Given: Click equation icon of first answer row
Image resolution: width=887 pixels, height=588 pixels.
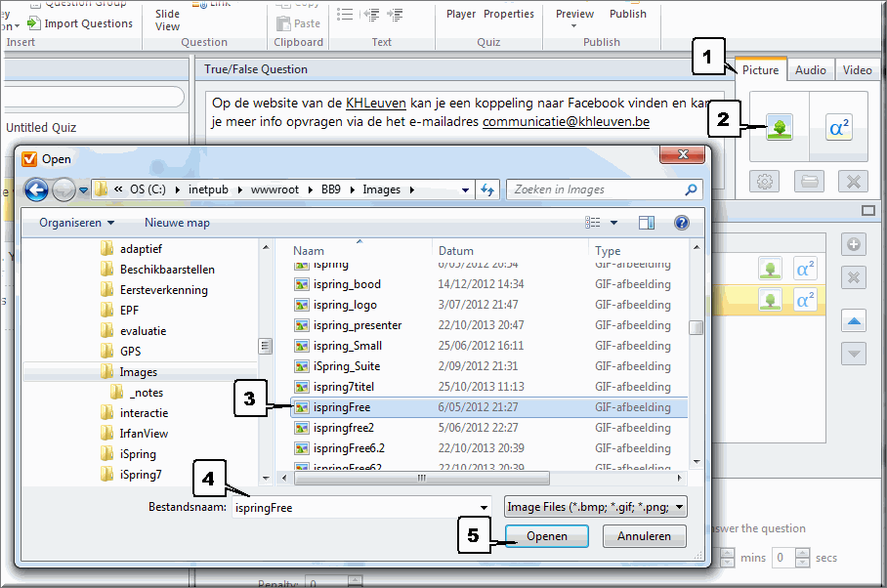Looking at the screenshot, I should point(805,269).
